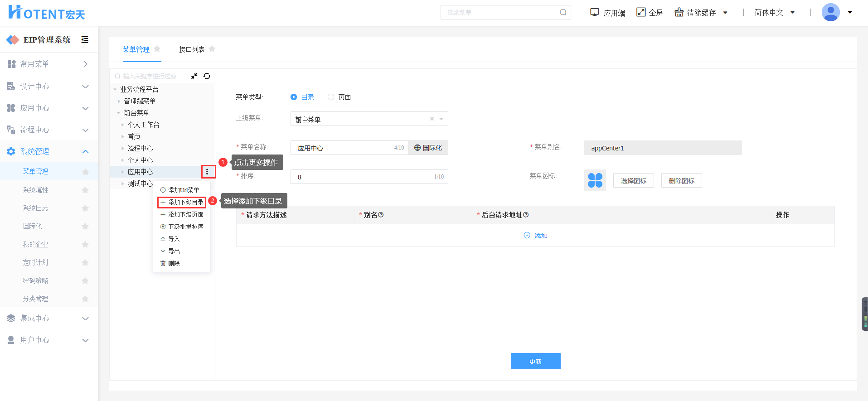Choose 添加Url菜单 from the context menu

(x=179, y=190)
